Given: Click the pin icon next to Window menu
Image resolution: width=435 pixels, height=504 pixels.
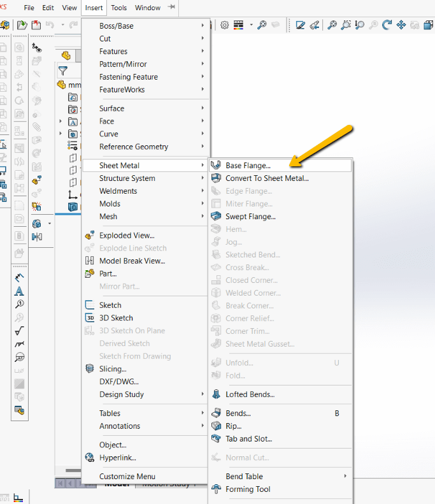Looking at the screenshot, I should 171,7.
